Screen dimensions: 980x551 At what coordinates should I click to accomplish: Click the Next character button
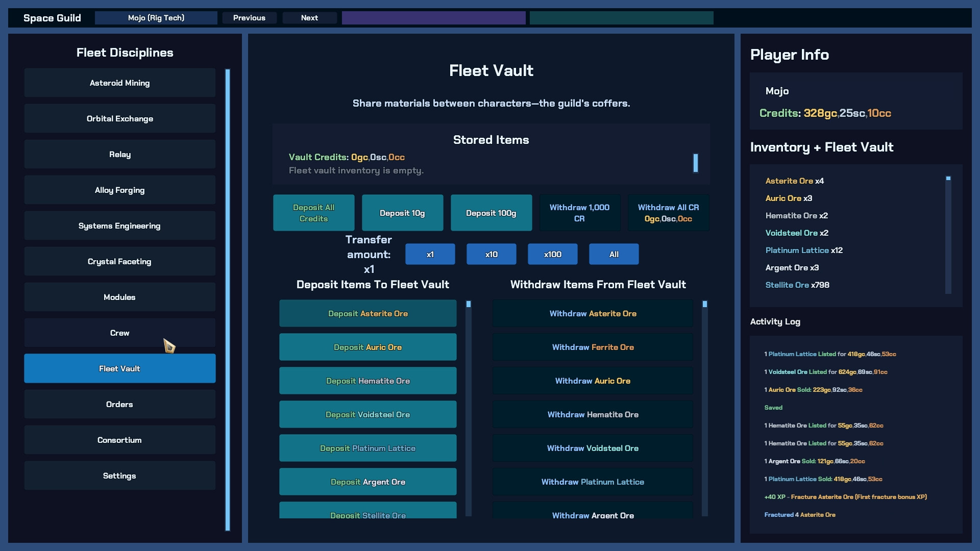click(x=309, y=18)
